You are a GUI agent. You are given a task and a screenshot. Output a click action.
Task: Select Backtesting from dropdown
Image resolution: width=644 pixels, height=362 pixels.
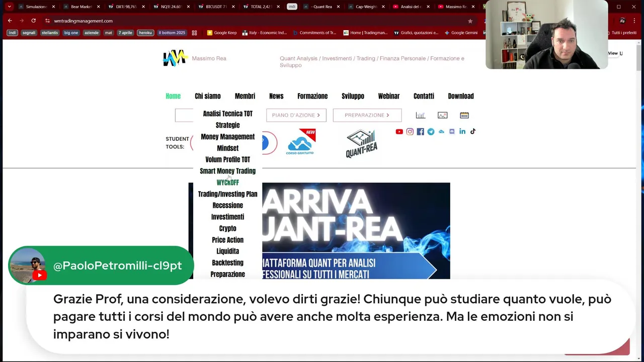click(x=227, y=262)
